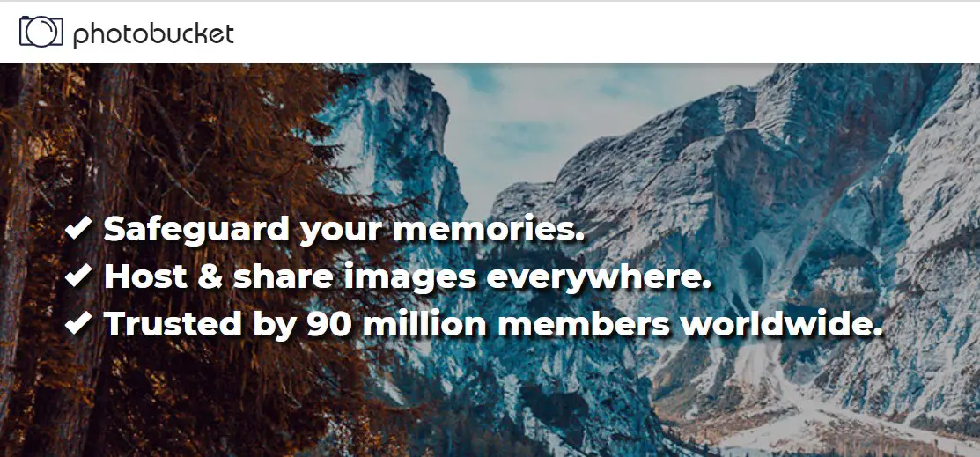Click the Photobucket camera logo icon
The image size is (980, 457).
[x=41, y=31]
